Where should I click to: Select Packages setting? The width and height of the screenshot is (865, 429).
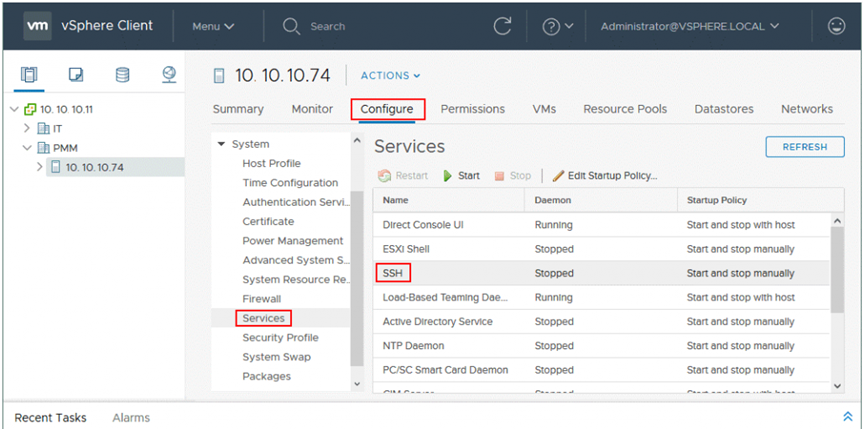coord(266,376)
